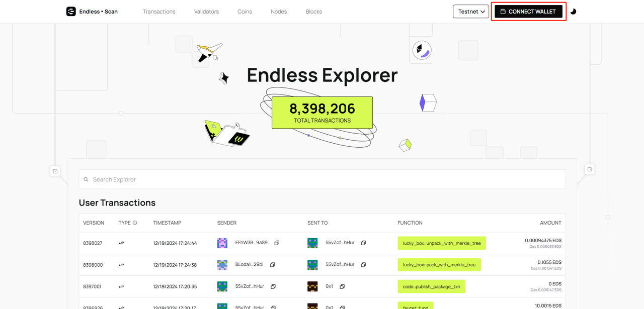Click sender avatar for 55vZof...hHur in row 8397001
Screen dimensions: 644x309
222,286
